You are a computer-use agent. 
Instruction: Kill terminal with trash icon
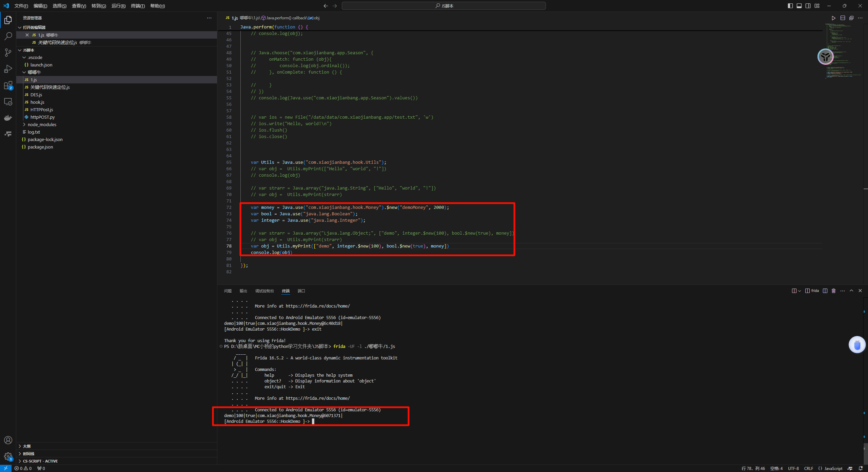834,291
